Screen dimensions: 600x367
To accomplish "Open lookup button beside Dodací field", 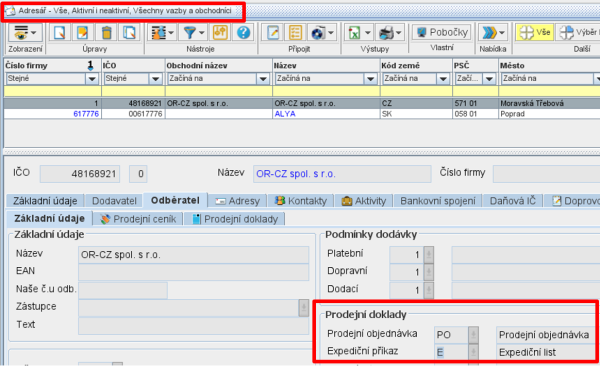I will (429, 290).
